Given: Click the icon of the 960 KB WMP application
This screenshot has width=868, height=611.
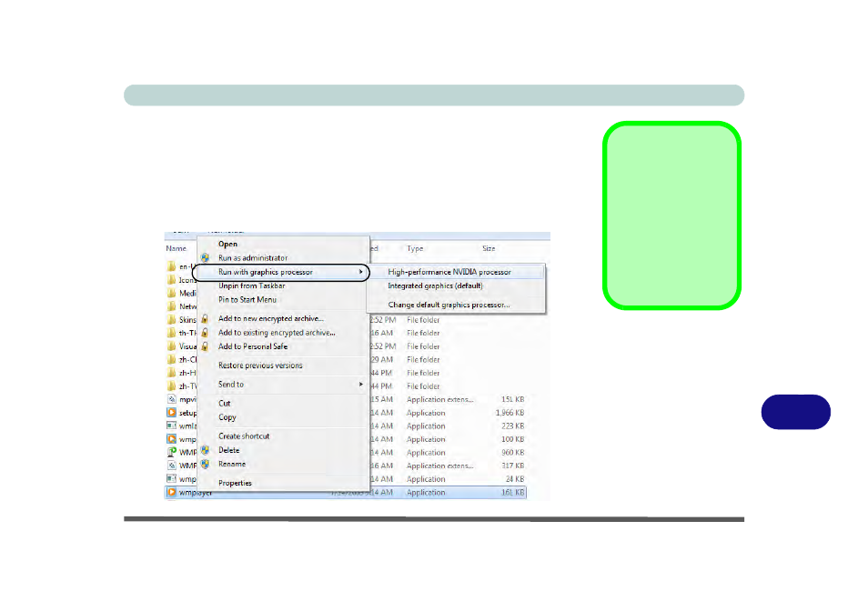Looking at the screenshot, I should 172,452.
